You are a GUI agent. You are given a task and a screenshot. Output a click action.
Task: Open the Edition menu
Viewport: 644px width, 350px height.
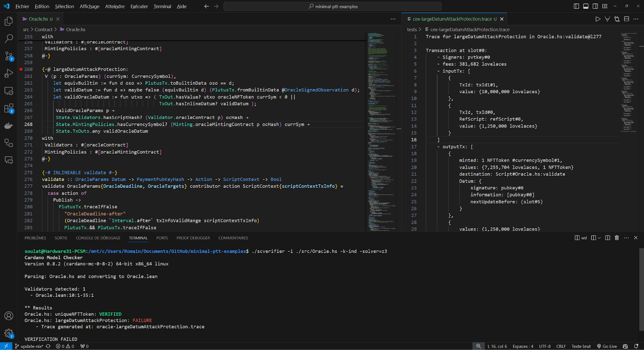coord(42,6)
